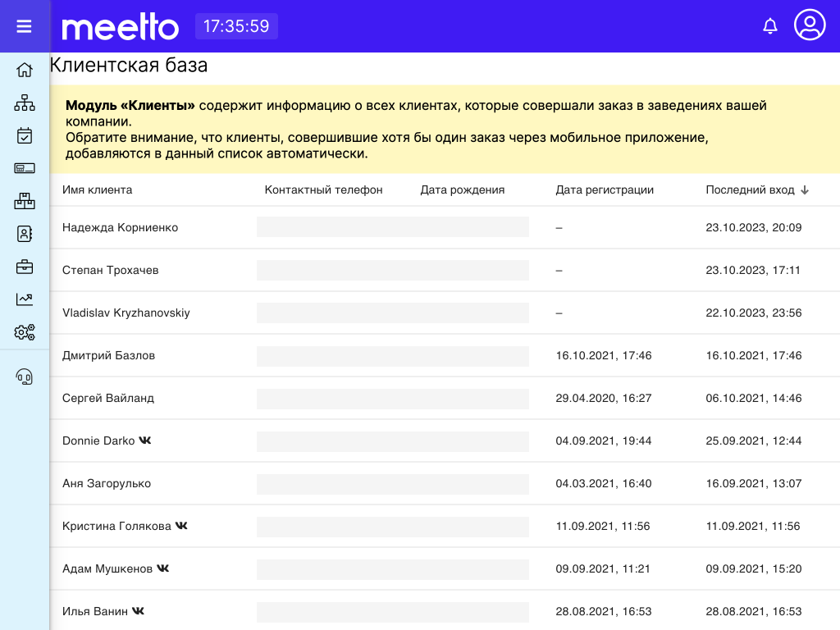840x630 pixels.
Task: Open the hamburger sidebar menu
Action: [x=25, y=25]
